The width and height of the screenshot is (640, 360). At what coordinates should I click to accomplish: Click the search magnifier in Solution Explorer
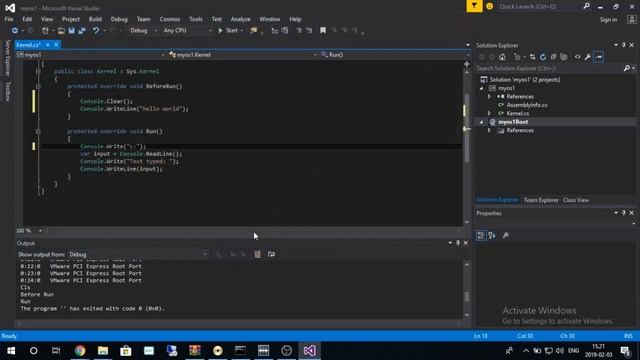point(627,68)
